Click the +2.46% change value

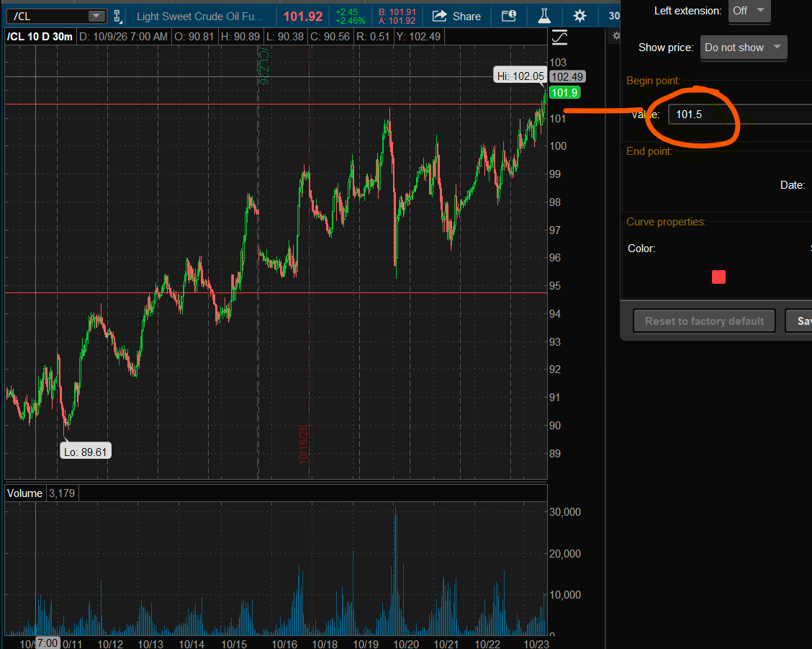tap(351, 21)
